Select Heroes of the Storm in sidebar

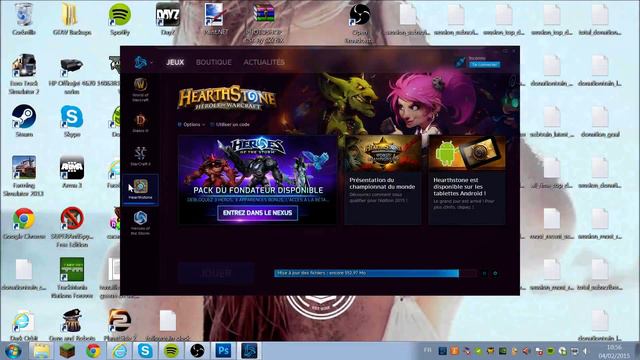click(x=140, y=222)
